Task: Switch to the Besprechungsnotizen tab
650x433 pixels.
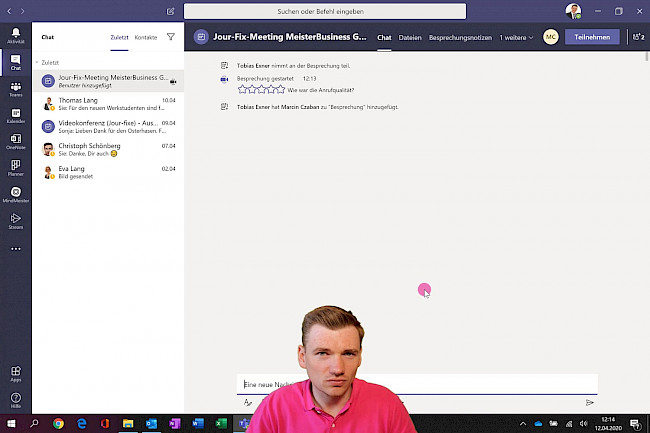Action: [460, 37]
